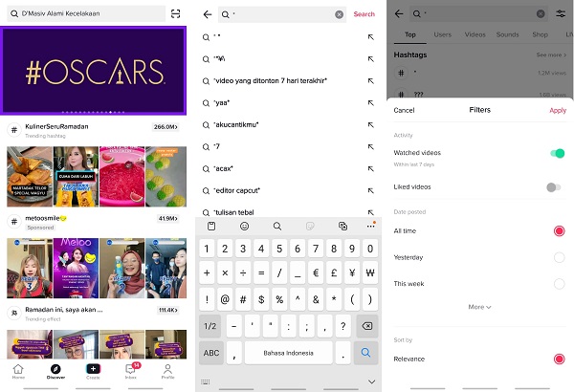Hide keyboard with down chevron

click(371, 381)
